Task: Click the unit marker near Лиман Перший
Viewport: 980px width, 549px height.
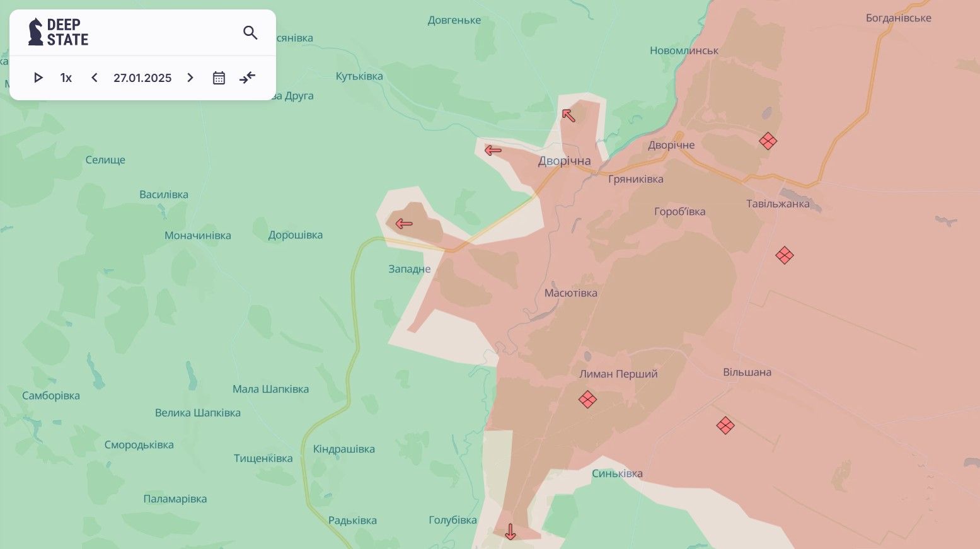Action: tap(587, 400)
